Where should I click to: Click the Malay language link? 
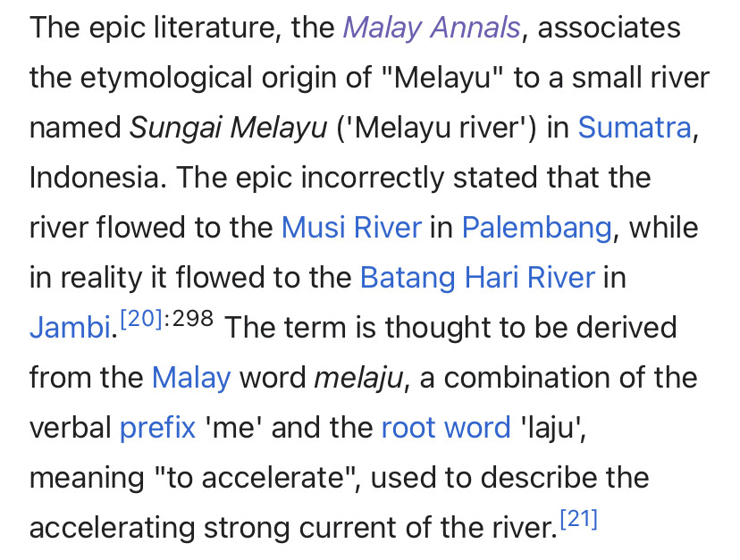[191, 378]
